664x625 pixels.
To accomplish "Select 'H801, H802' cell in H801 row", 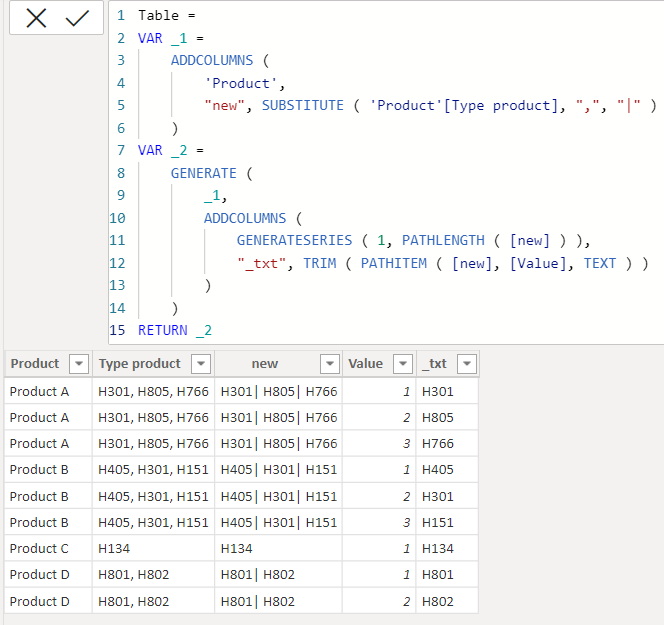I will [153, 575].
